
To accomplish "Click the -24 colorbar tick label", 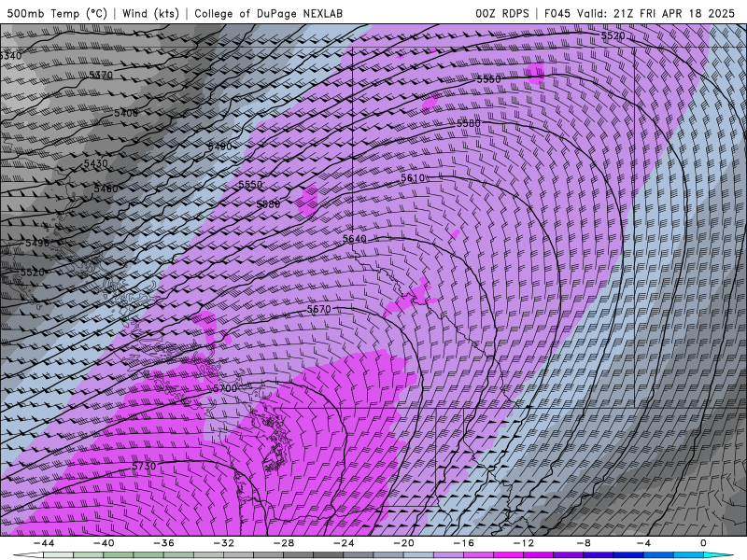I will click(x=344, y=543).
